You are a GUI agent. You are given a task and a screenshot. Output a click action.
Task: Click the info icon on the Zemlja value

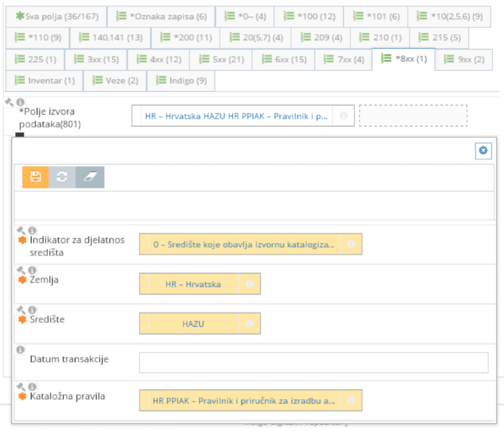tap(251, 284)
